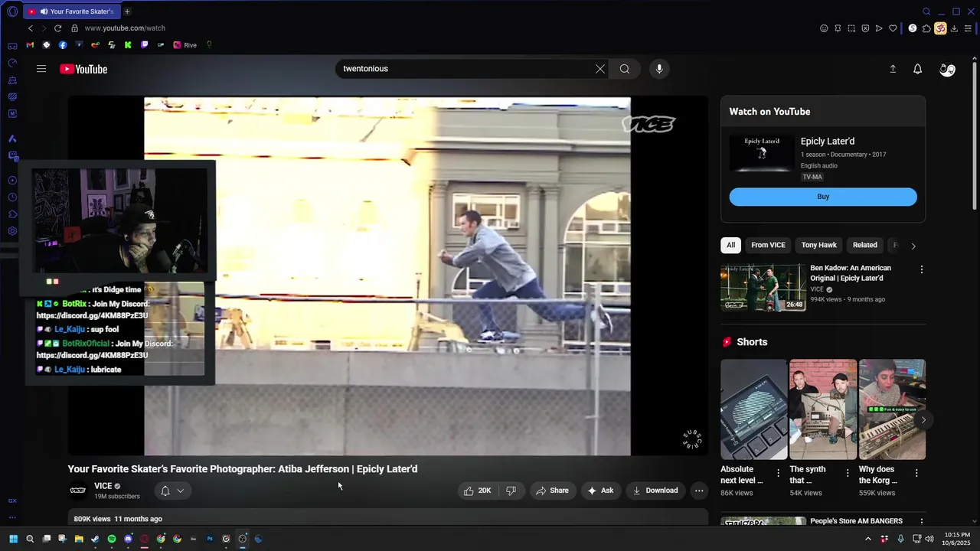Click the Ask button

click(x=600, y=491)
